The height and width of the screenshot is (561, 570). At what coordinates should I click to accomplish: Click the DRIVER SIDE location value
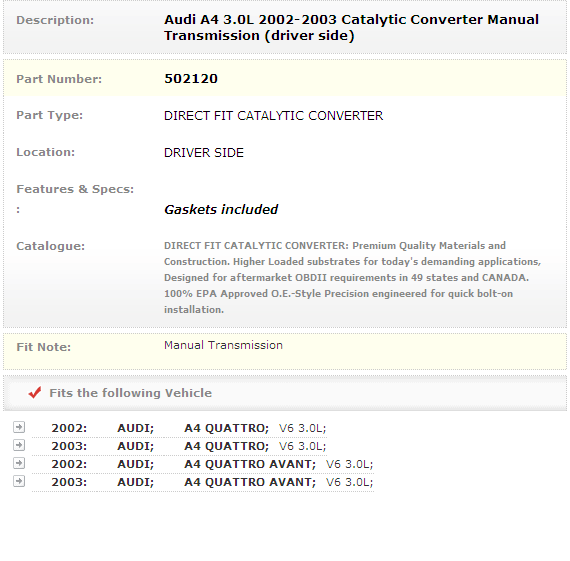204,153
